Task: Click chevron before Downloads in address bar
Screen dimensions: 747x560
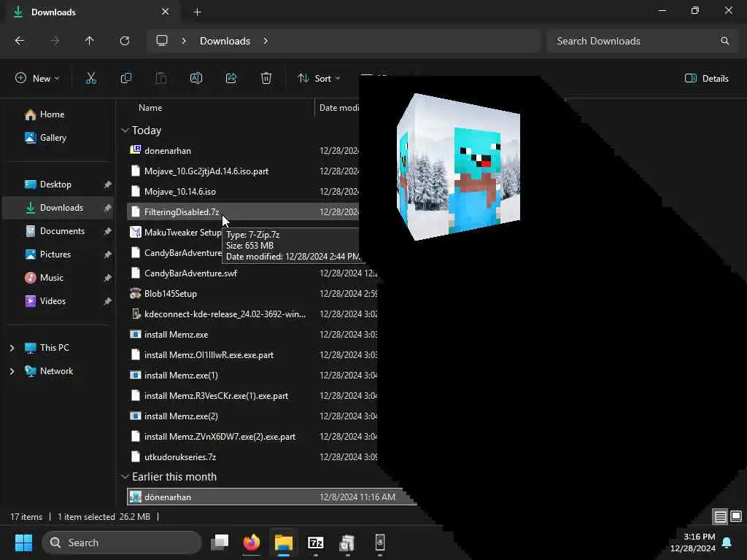Action: point(183,41)
